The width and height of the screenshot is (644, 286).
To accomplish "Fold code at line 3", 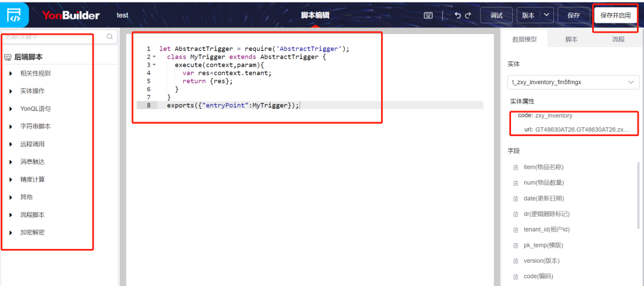I will [154, 65].
